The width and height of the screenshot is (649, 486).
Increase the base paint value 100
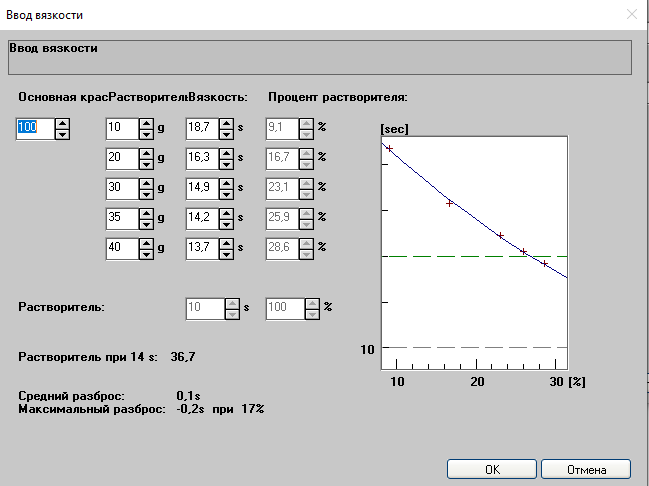click(x=62, y=123)
